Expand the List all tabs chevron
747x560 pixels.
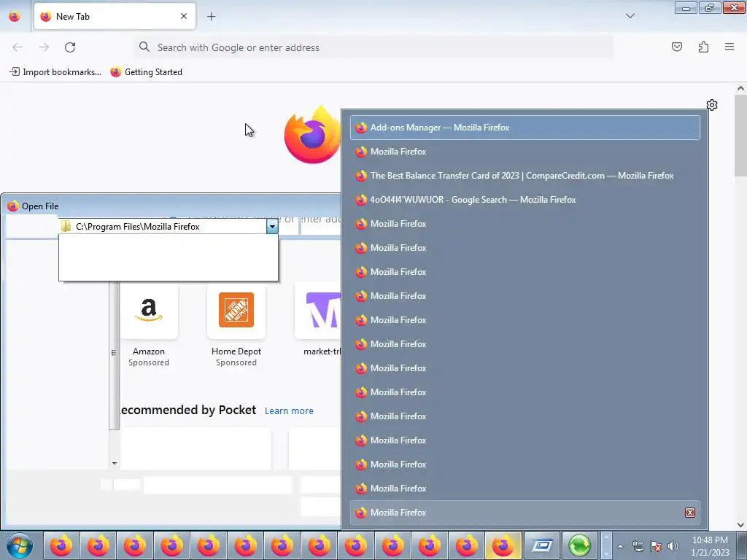pos(630,16)
